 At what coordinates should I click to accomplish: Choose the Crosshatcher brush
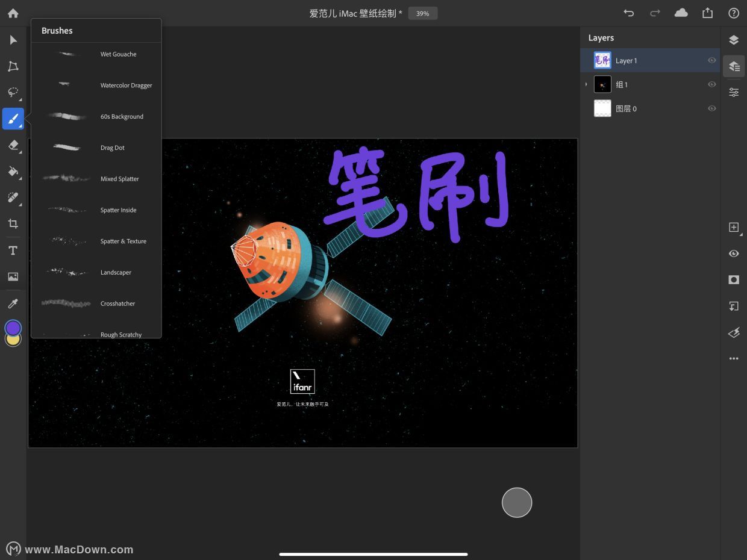tap(96, 303)
